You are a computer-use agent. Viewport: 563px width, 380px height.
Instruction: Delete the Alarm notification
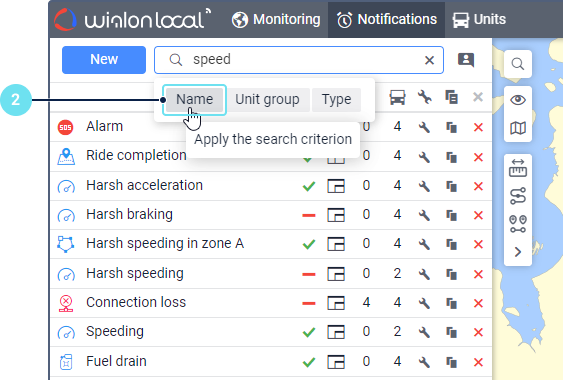(478, 127)
